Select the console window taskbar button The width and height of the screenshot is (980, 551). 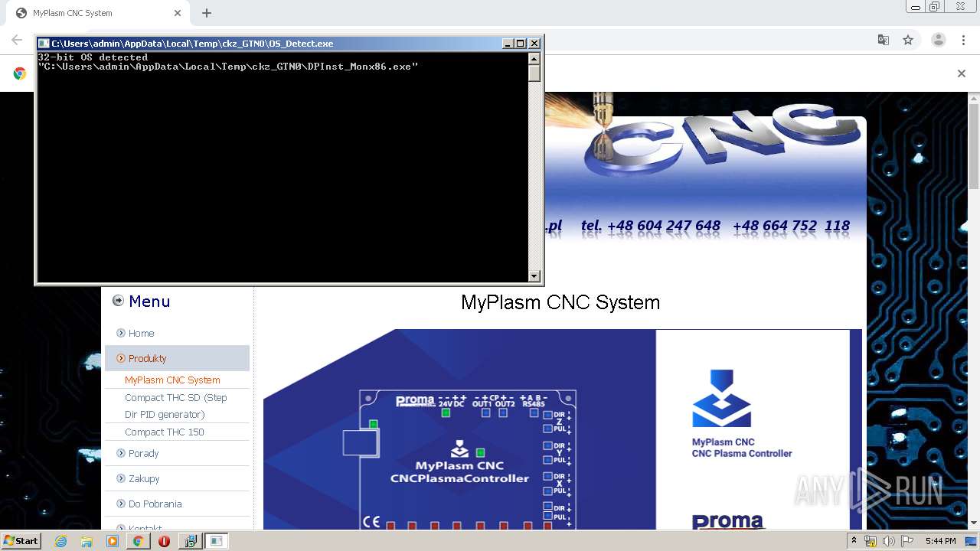217,541
